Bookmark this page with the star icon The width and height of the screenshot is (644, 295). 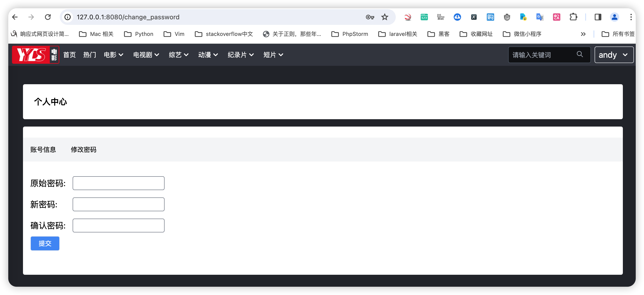(384, 17)
